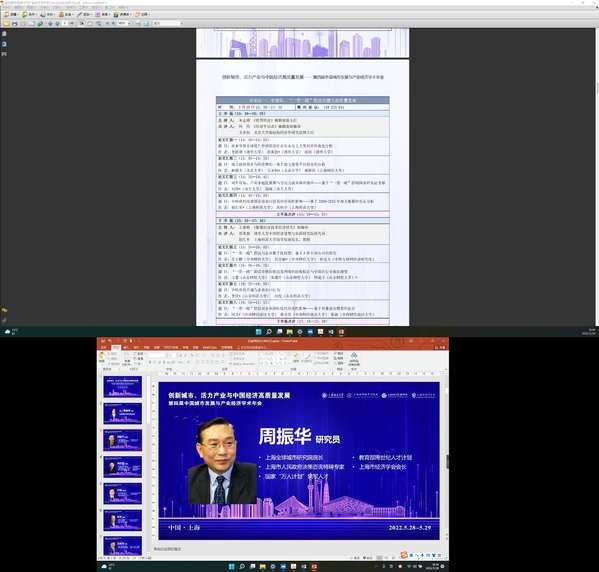The image size is (599, 572).
Task: Switch to the 审阅 ribbon tab in PowerPoint
Action: coord(186,347)
